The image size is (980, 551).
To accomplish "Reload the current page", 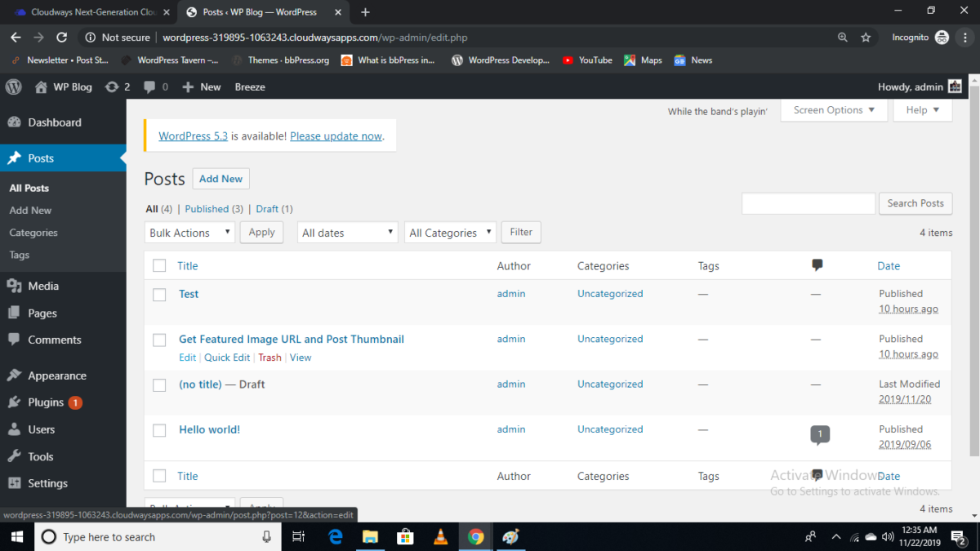I will coord(61,38).
